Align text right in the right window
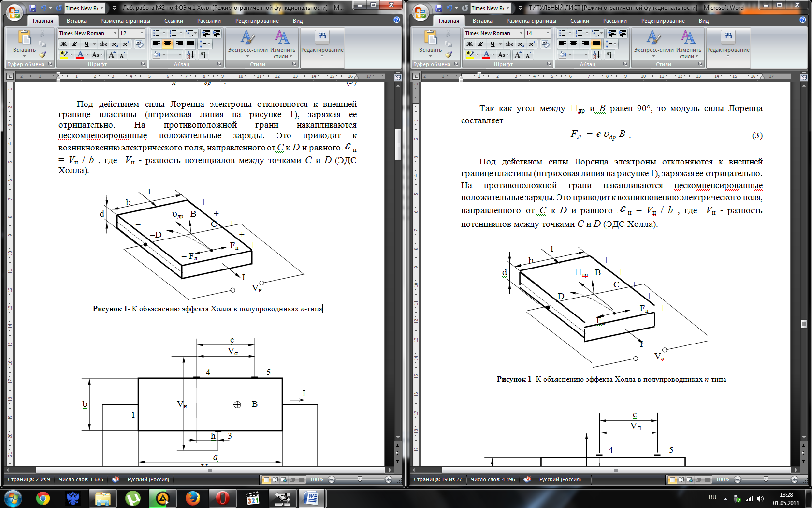The width and height of the screenshot is (812, 508). click(585, 44)
